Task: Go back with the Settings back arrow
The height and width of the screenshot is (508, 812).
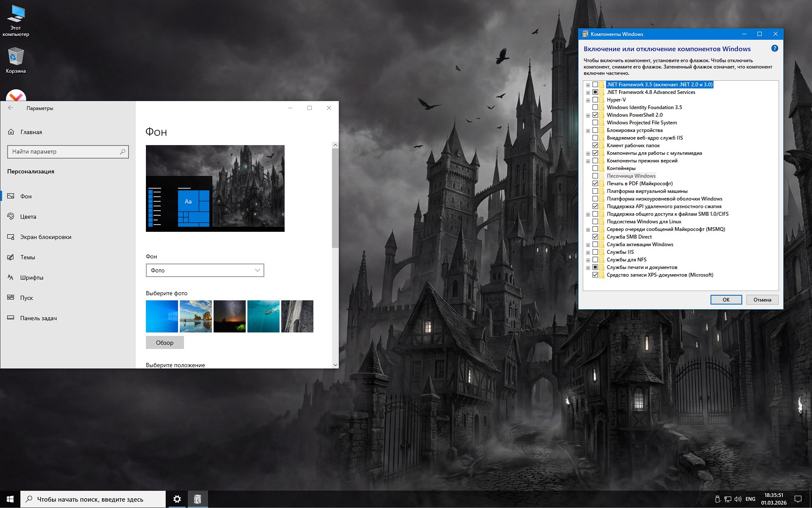Action: coord(11,108)
